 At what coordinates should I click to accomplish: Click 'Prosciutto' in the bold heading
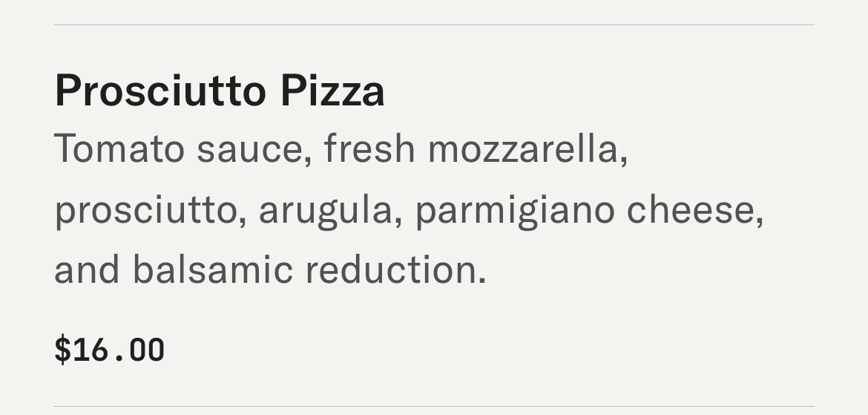tap(160, 91)
